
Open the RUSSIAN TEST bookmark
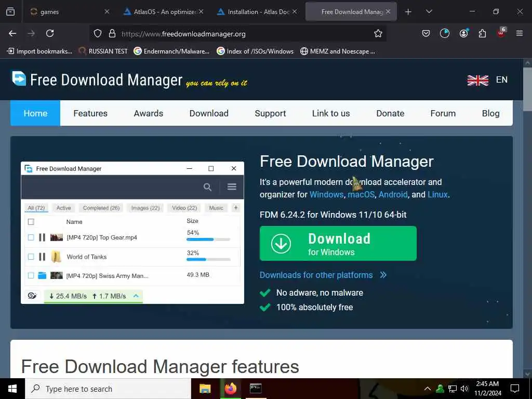pyautogui.click(x=103, y=51)
